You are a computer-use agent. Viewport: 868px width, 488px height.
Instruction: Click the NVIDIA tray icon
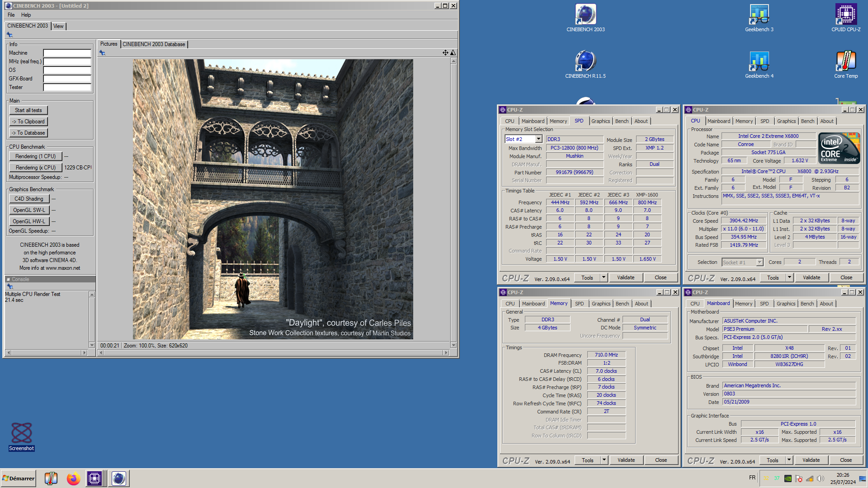tap(788, 479)
